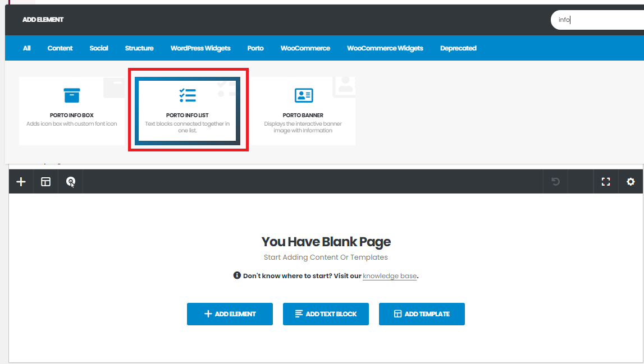644x364 pixels.
Task: Click the checklist icon of Porto Info List
Action: tap(188, 95)
